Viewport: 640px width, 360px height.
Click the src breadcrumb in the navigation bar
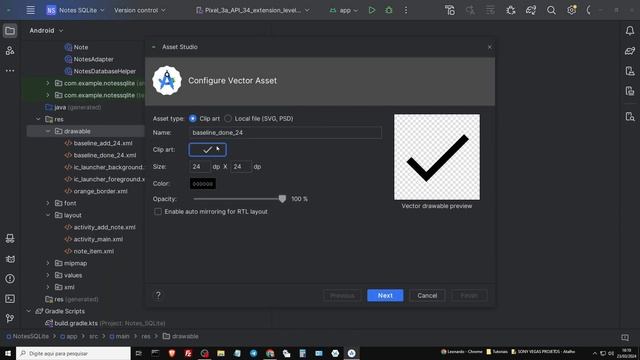93,336
